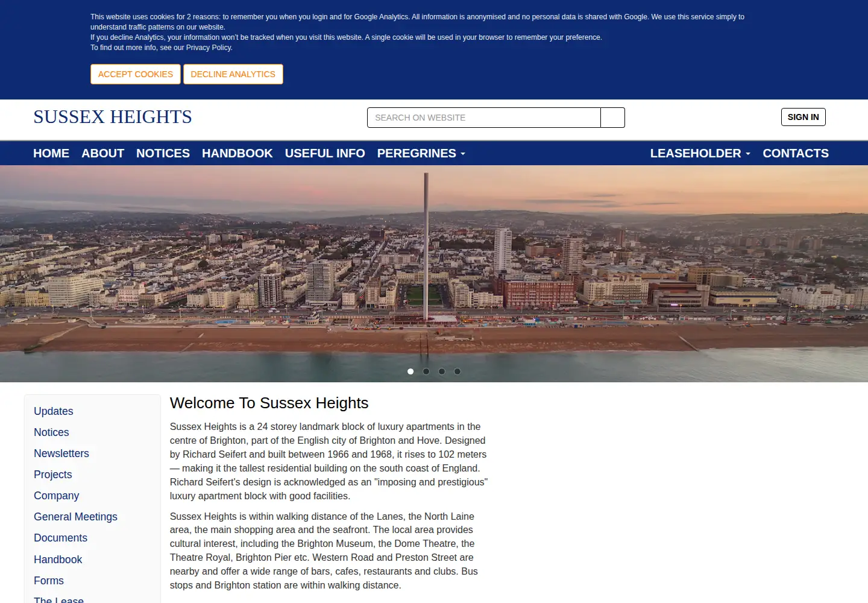Switch to the second carousel slide dot
868x603 pixels.
coord(426,371)
